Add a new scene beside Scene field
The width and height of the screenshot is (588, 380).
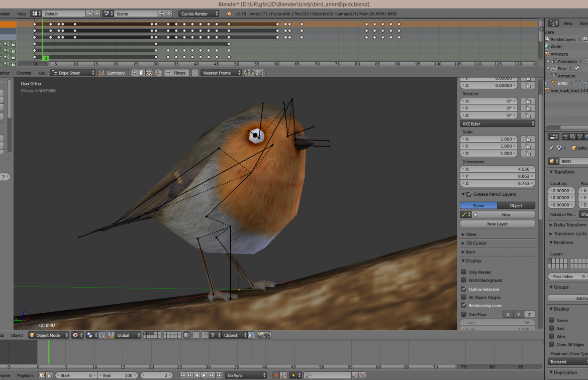pos(162,14)
